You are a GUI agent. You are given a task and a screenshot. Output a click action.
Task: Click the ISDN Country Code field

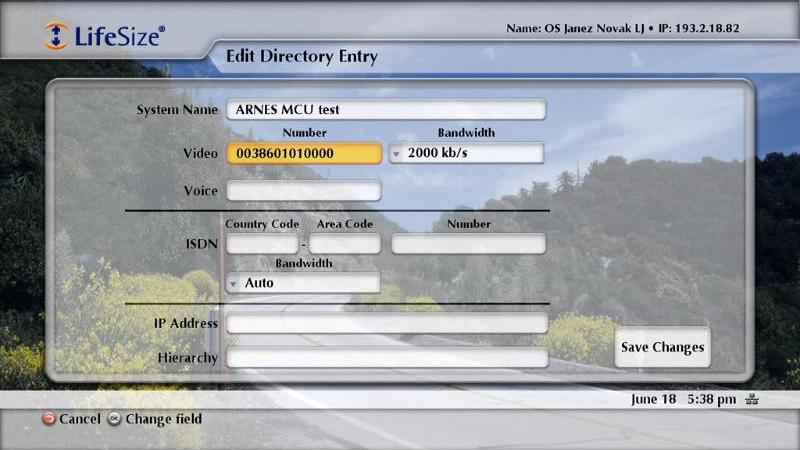point(262,244)
